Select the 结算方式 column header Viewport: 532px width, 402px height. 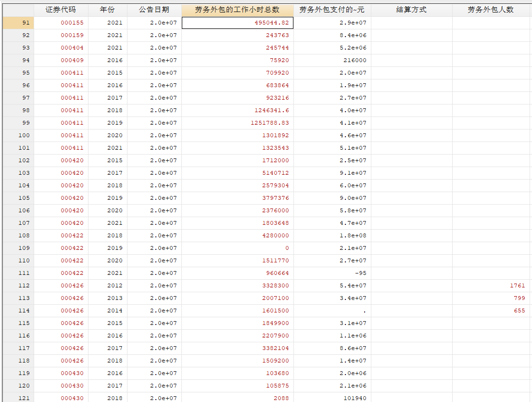click(x=412, y=10)
